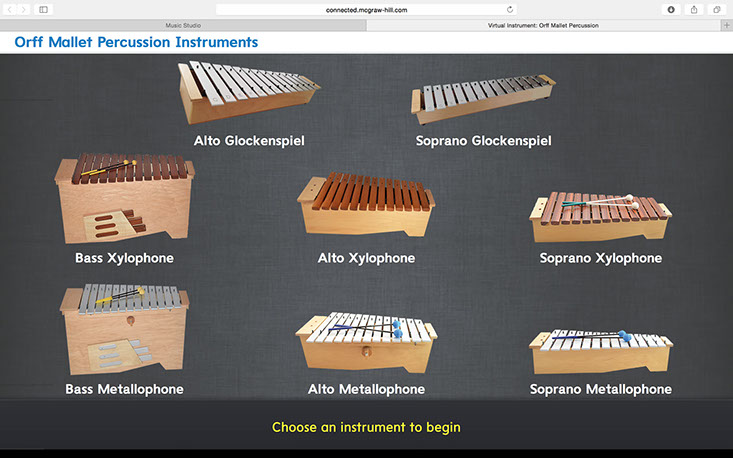
Task: Show all tabs overview button
Action: point(717,9)
